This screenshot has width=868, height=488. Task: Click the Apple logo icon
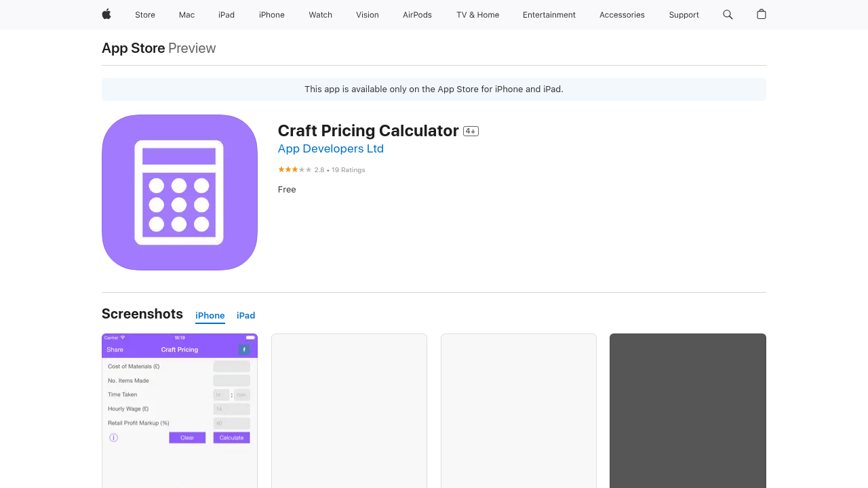106,14
